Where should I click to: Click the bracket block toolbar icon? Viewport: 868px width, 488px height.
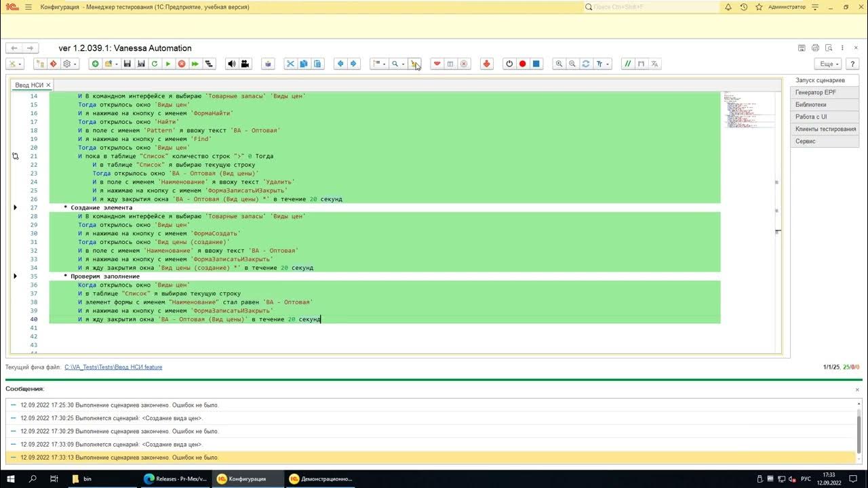tap(641, 64)
